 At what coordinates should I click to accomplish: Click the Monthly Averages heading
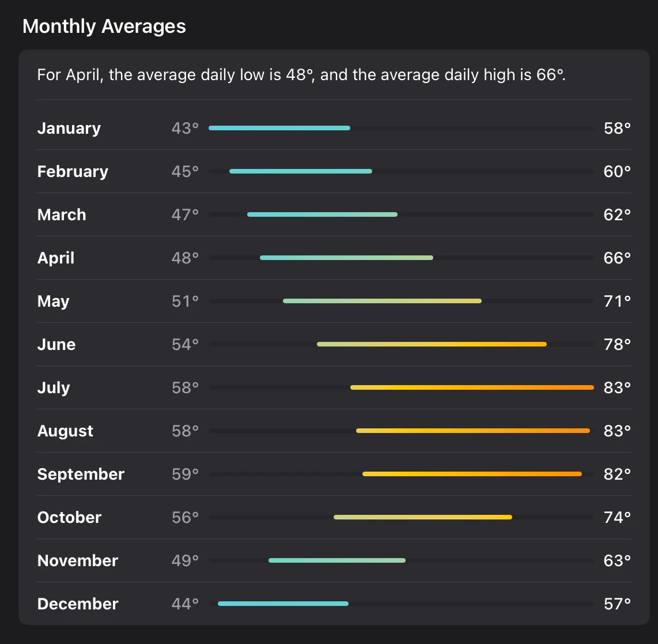(104, 26)
